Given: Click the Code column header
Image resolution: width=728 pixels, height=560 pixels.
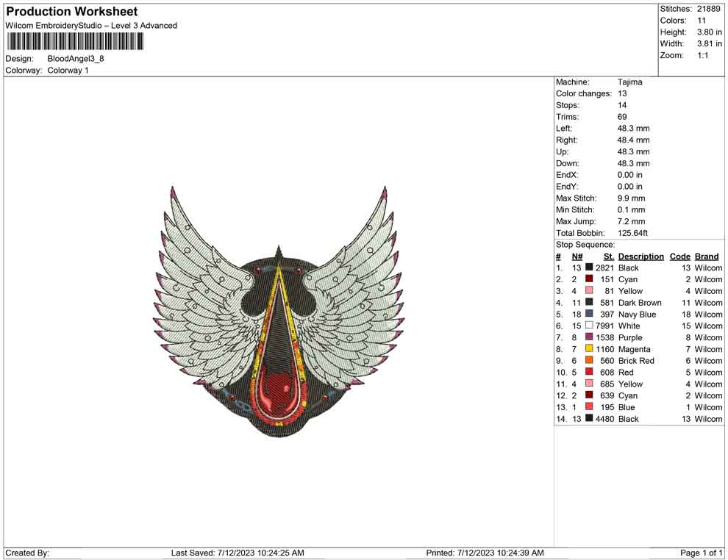Looking at the screenshot, I should tap(679, 256).
